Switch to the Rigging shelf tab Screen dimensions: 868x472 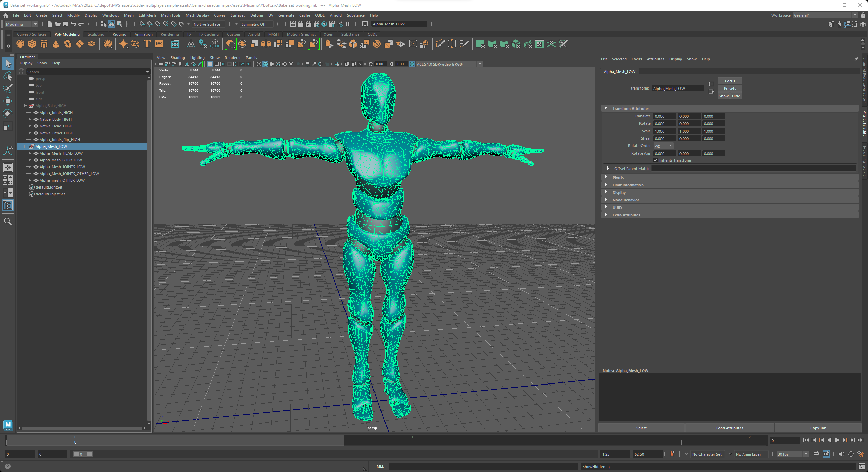pyautogui.click(x=119, y=34)
